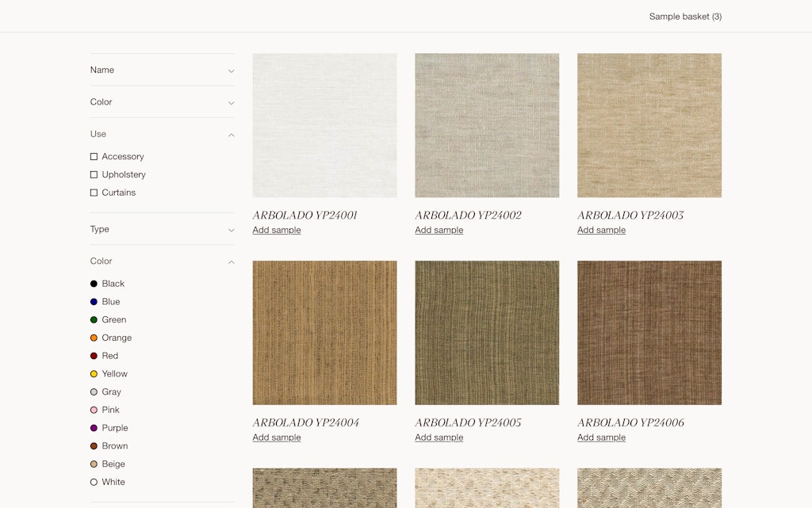The width and height of the screenshot is (812, 508).
Task: Check the Accessory checkbox
Action: click(94, 157)
